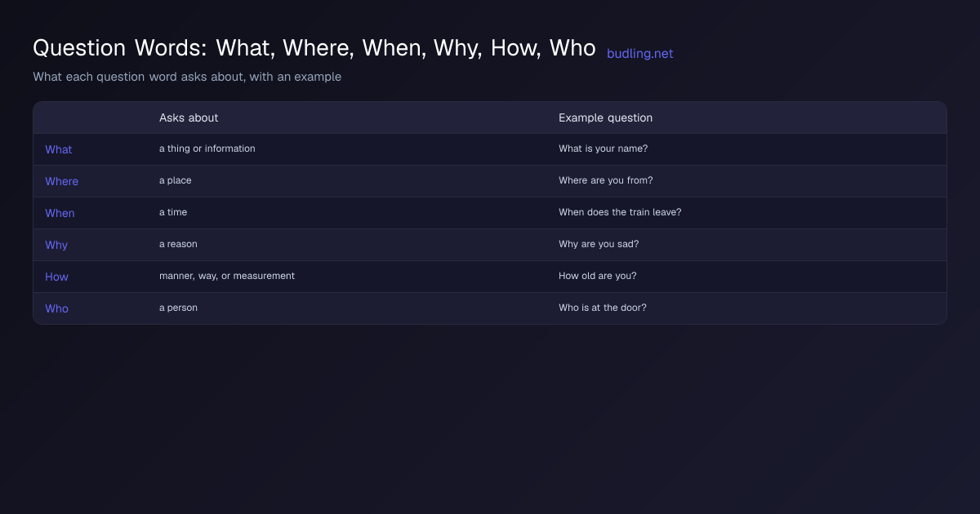Select the 'Who' question word
Image resolution: width=980 pixels, height=514 pixels.
56,308
